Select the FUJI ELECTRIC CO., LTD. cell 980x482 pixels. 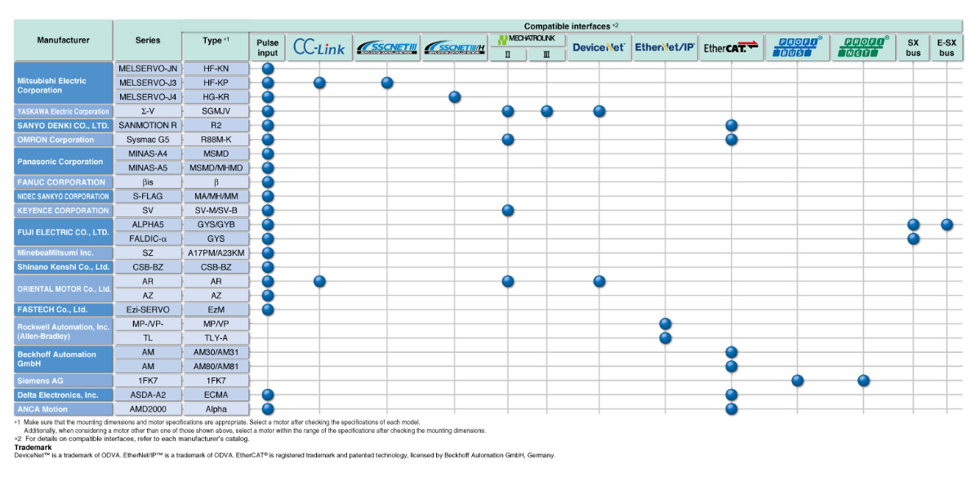[63, 232]
